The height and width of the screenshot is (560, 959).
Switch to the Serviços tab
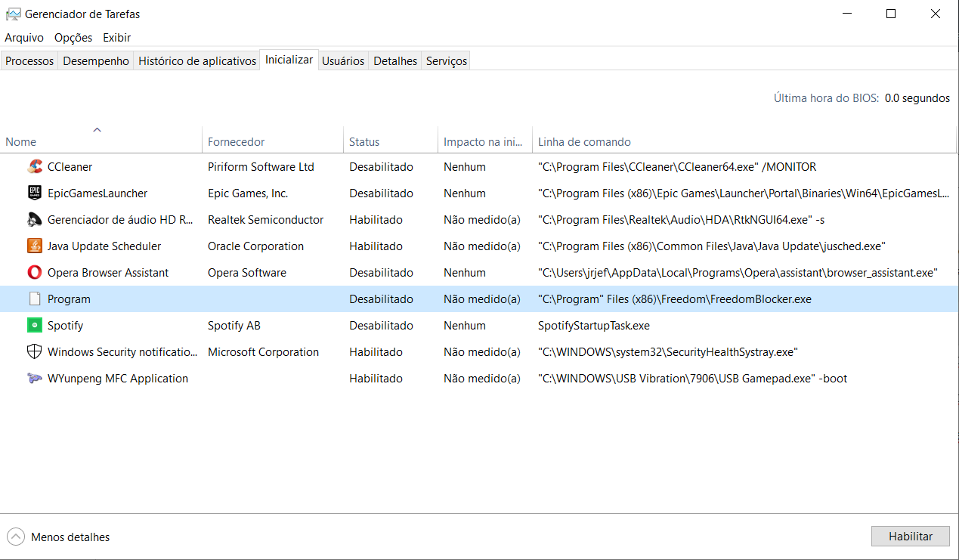(x=446, y=61)
